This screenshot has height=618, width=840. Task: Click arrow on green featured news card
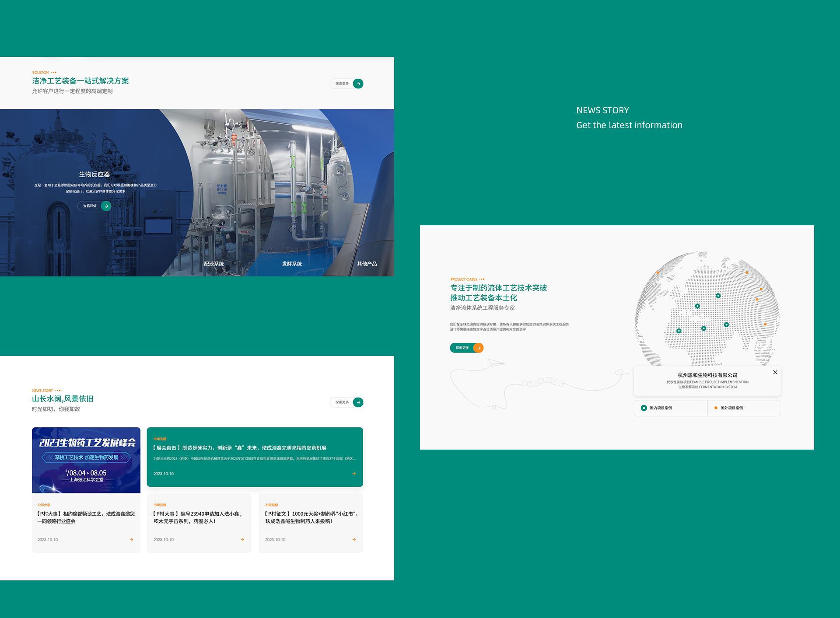354,474
